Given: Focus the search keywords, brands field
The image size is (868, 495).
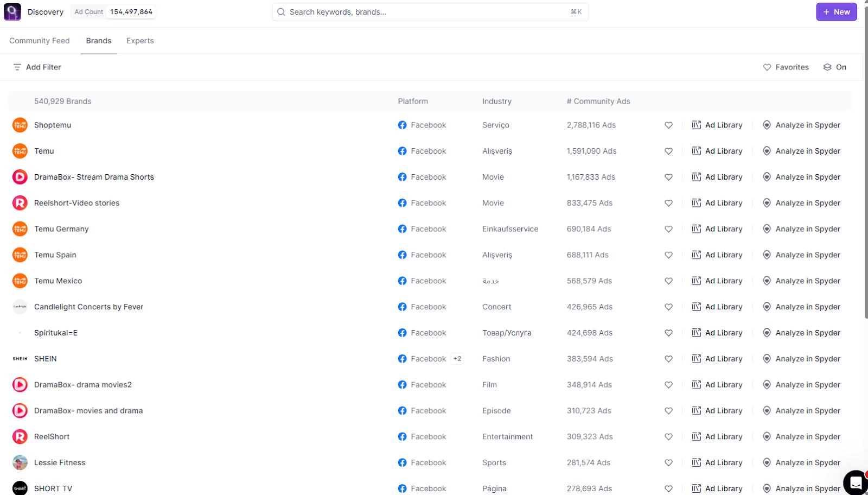Looking at the screenshot, I should pyautogui.click(x=430, y=12).
